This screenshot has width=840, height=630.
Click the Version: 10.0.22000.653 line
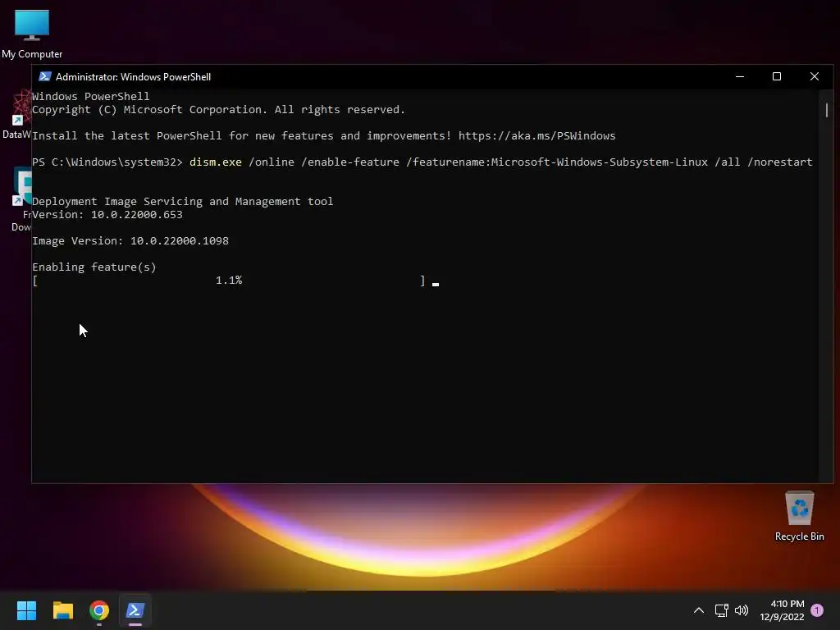tap(107, 215)
